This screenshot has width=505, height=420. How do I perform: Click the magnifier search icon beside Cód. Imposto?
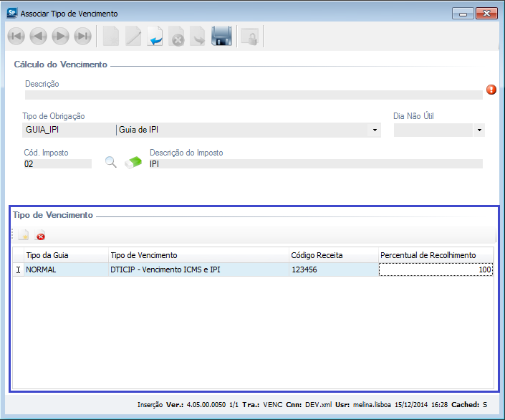[x=110, y=162]
